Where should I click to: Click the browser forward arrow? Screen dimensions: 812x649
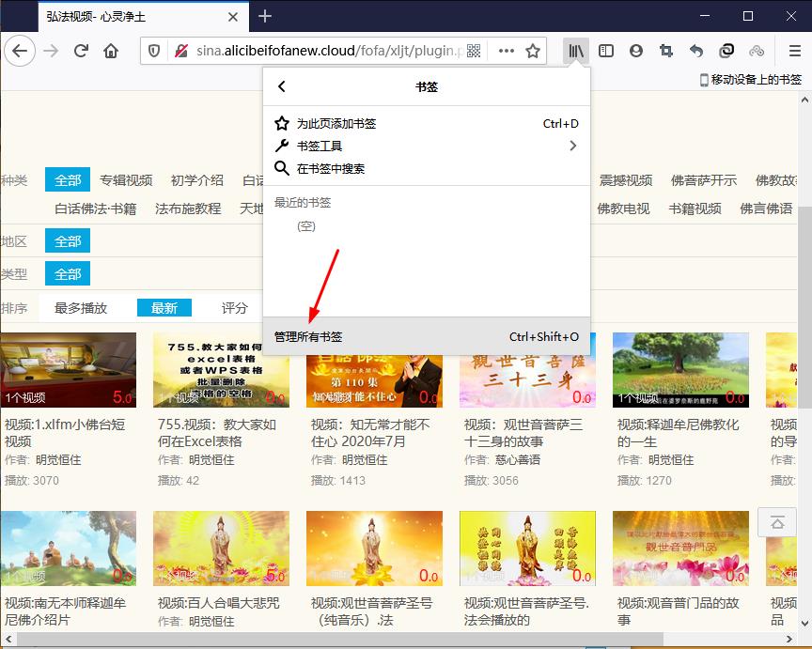tap(51, 51)
